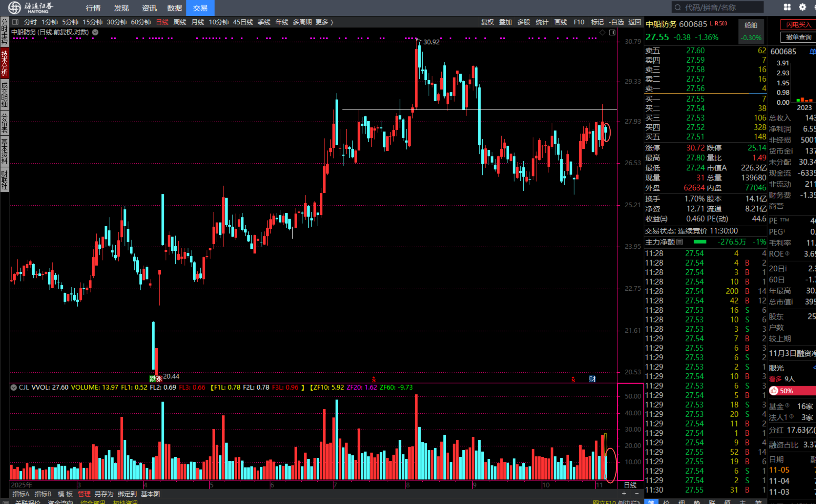Click the Haitong Securities logo

pos(31,7)
